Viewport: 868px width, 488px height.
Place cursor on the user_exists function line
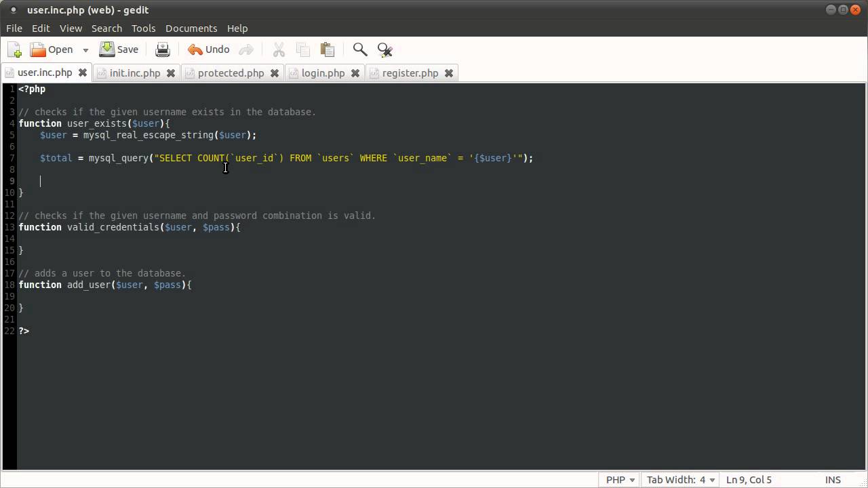pyautogui.click(x=94, y=123)
